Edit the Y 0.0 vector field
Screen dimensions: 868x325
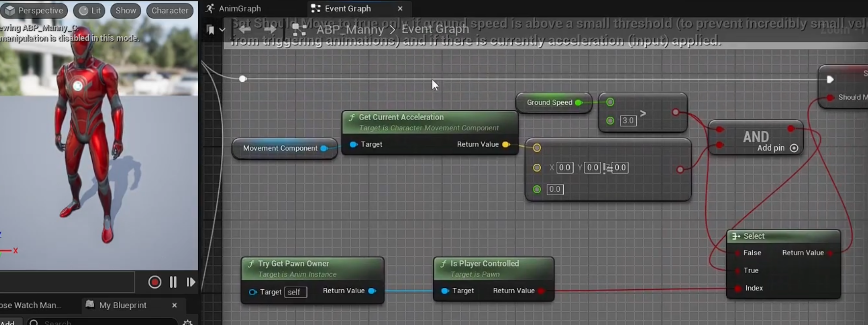[x=593, y=168]
